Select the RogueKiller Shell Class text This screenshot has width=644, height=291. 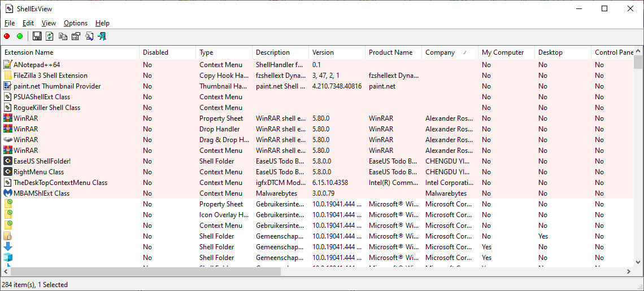tap(47, 108)
